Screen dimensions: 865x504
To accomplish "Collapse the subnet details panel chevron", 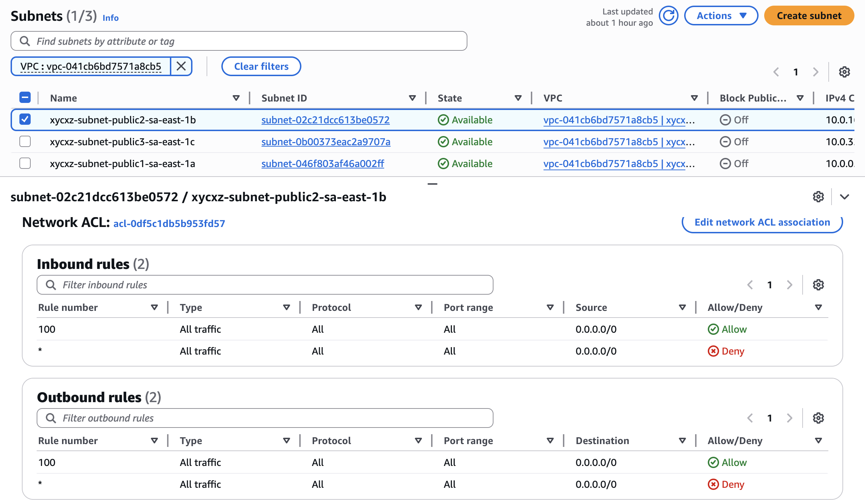I will (844, 197).
